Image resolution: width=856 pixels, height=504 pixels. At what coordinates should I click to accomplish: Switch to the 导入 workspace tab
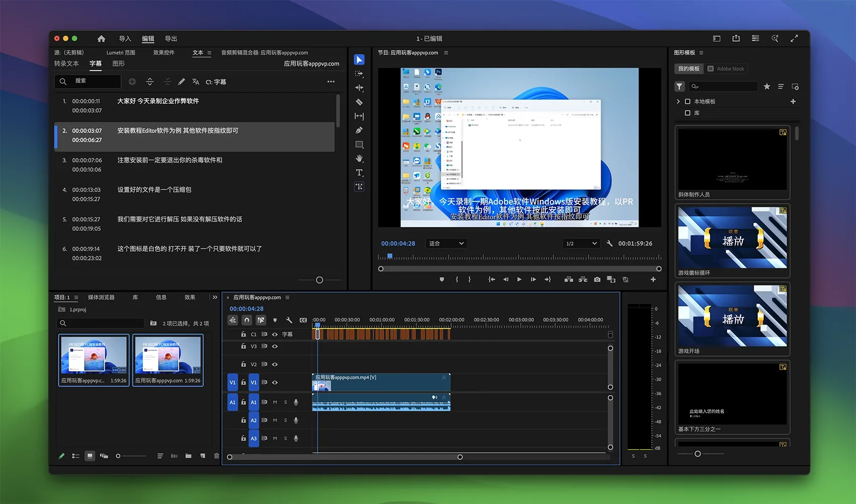tap(125, 39)
